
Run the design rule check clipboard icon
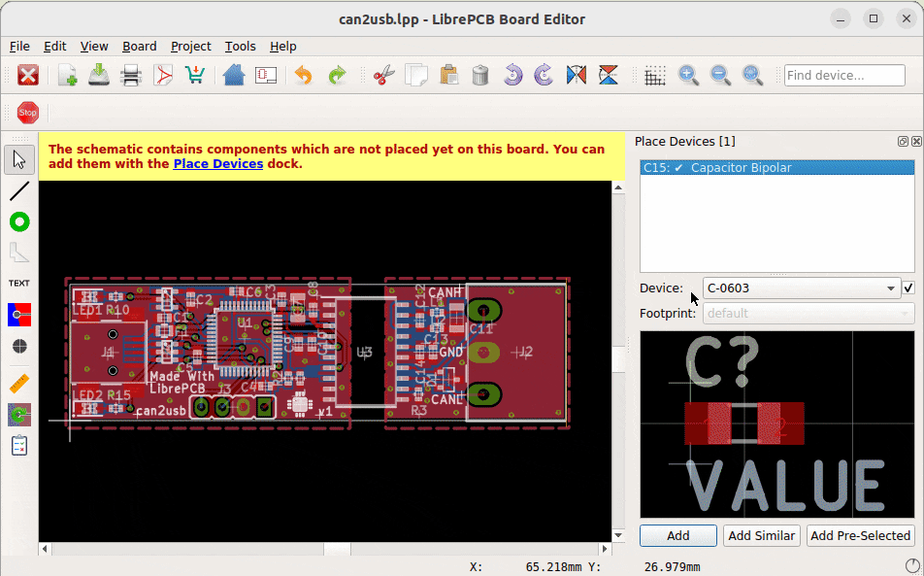tap(19, 446)
